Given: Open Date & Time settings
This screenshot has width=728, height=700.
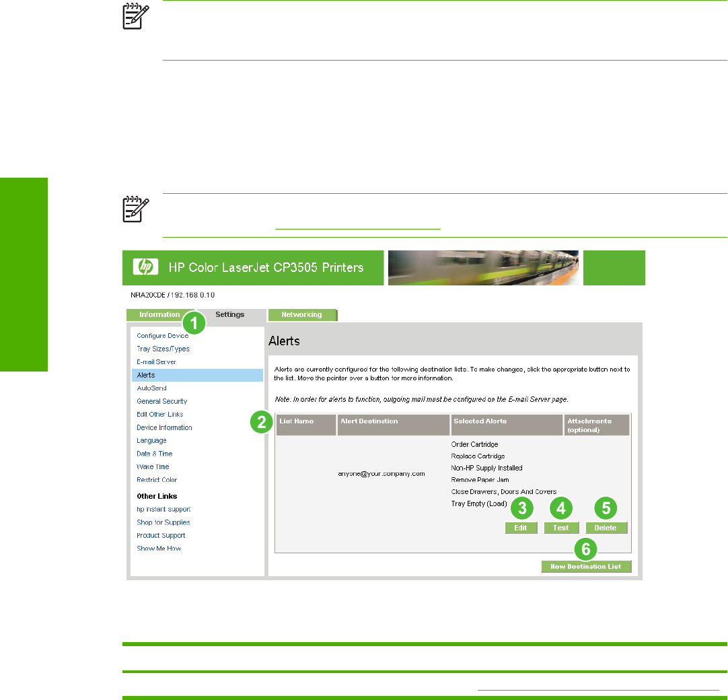Looking at the screenshot, I should [x=155, y=454].
